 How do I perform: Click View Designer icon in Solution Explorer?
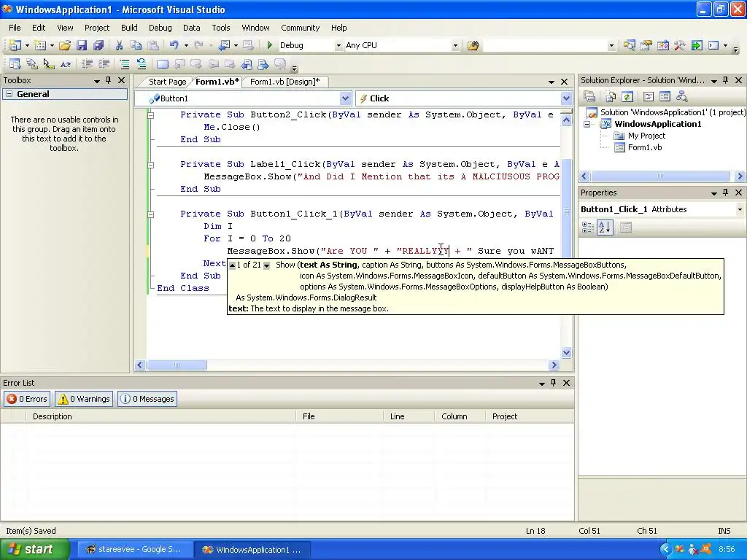pyautogui.click(x=665, y=97)
